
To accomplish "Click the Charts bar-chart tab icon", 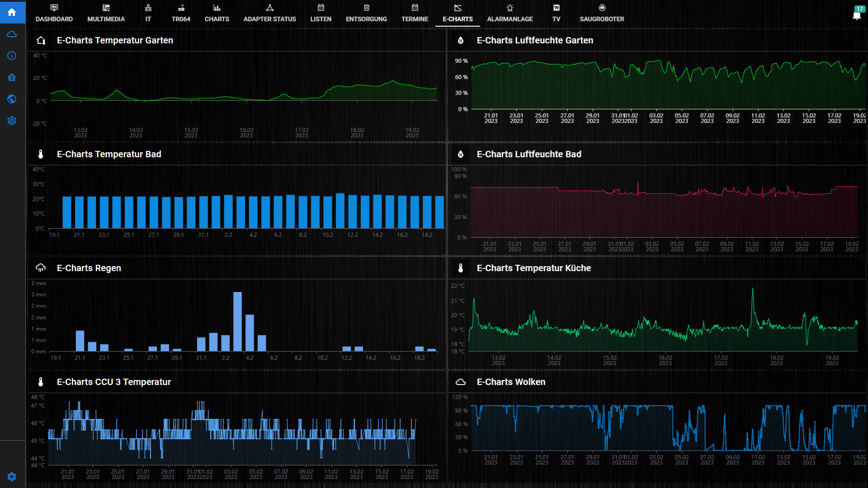I will tap(217, 8).
